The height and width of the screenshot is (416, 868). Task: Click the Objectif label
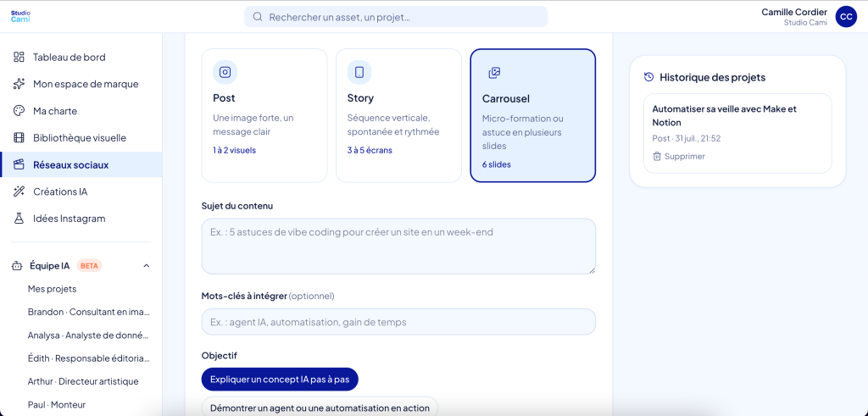coord(220,356)
